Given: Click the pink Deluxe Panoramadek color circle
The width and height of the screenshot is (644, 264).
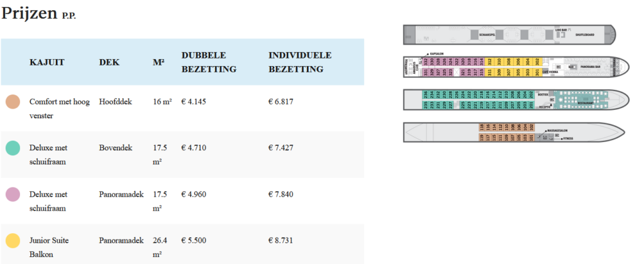Looking at the screenshot, I should (x=12, y=194).
